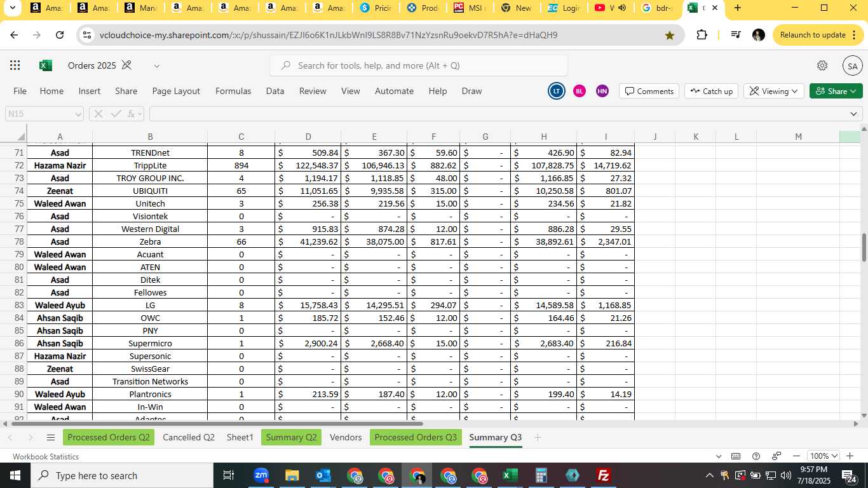Open the Chrome tab search dropdown

tap(13, 8)
